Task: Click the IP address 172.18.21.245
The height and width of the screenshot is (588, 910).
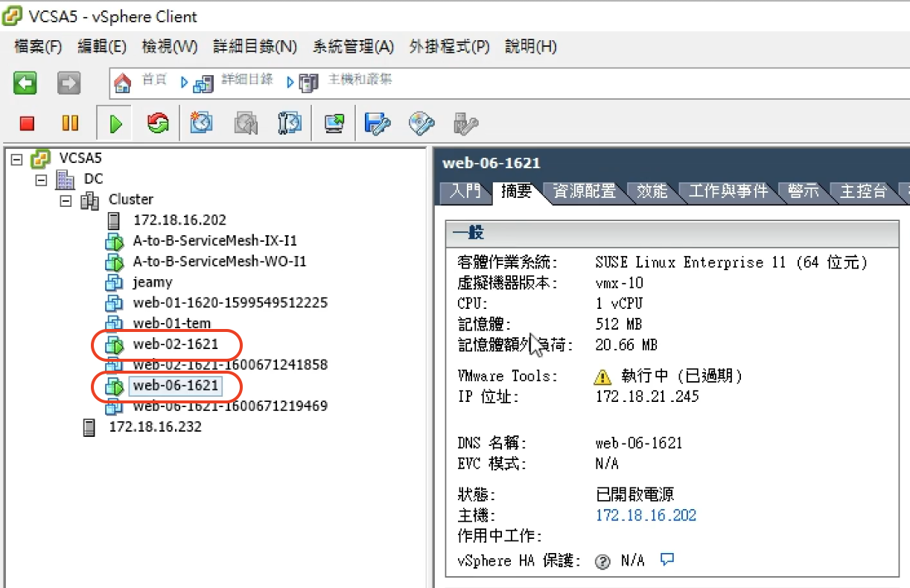Action: point(648,396)
